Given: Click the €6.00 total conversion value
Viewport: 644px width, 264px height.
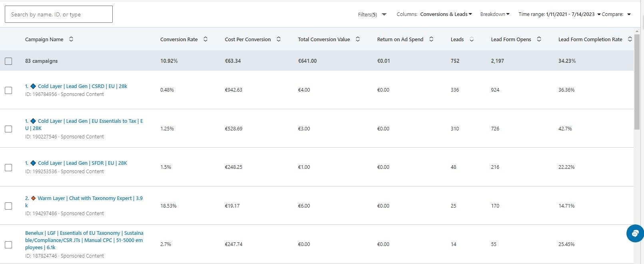Looking at the screenshot, I should click(304, 206).
